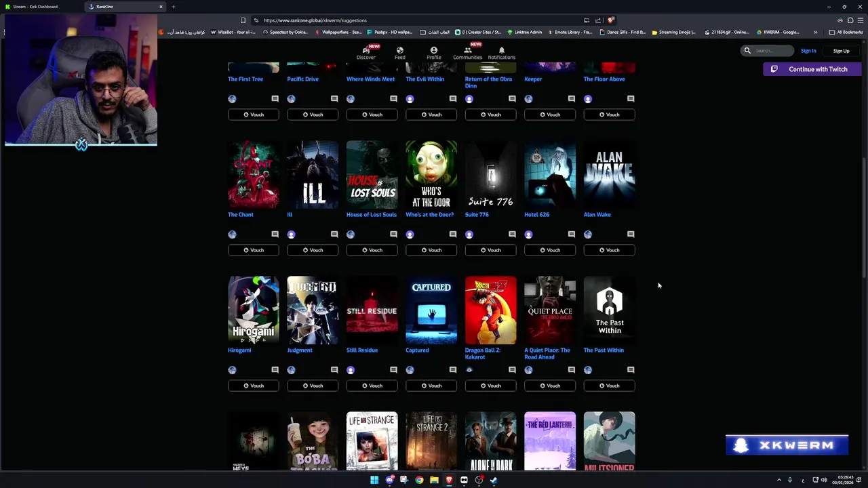Click the comment icon under Alan Wake

pos(631,235)
